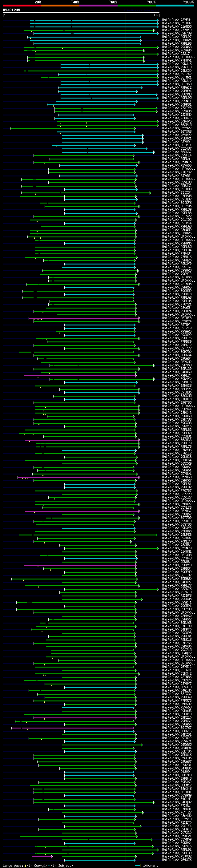Select the UniRef100_B6TPJ1 label

coord(177,145)
